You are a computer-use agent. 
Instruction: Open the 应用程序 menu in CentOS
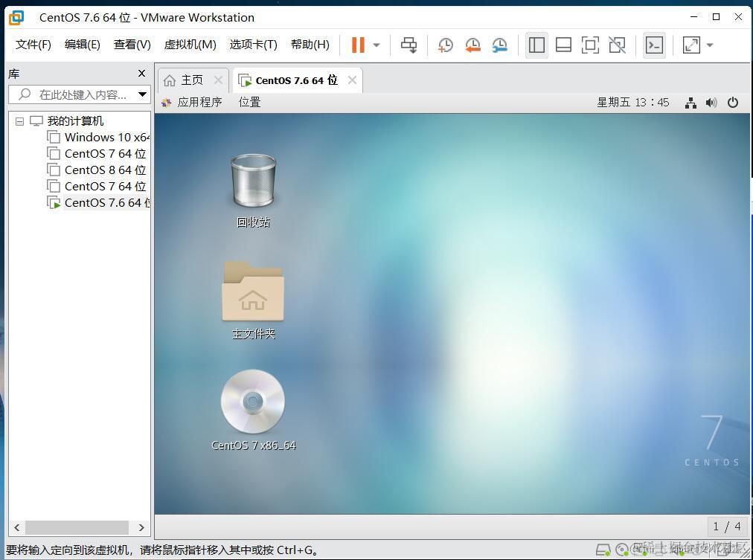(192, 102)
